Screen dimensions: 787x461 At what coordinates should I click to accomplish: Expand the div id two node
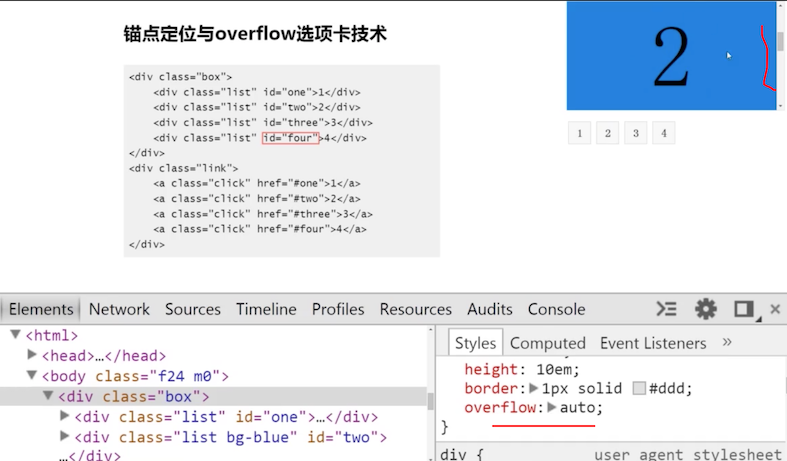tap(64, 436)
